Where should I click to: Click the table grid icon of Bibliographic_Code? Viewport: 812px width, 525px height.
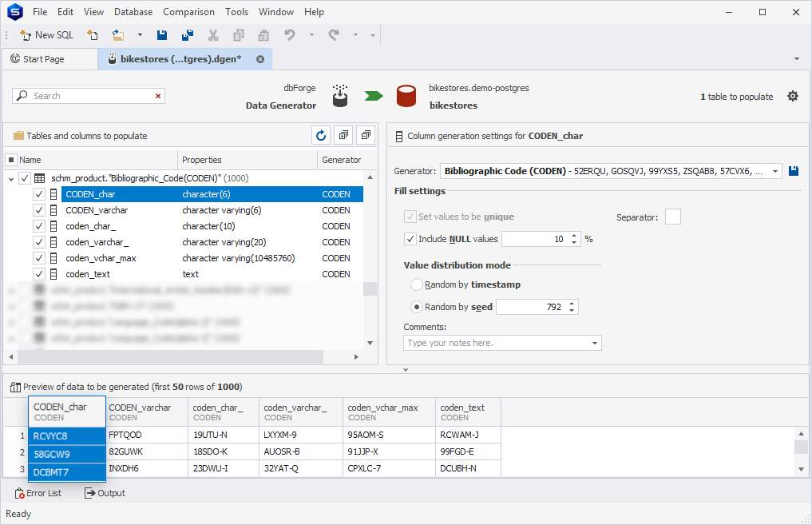[x=39, y=178]
